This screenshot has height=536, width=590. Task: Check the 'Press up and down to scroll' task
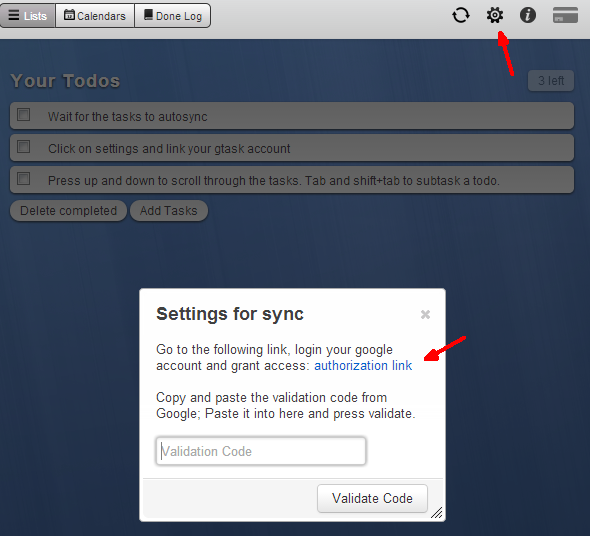[24, 178]
